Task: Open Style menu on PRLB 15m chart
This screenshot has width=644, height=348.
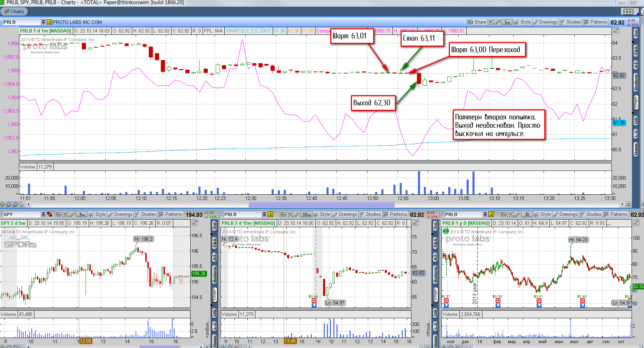Action: click(322, 214)
